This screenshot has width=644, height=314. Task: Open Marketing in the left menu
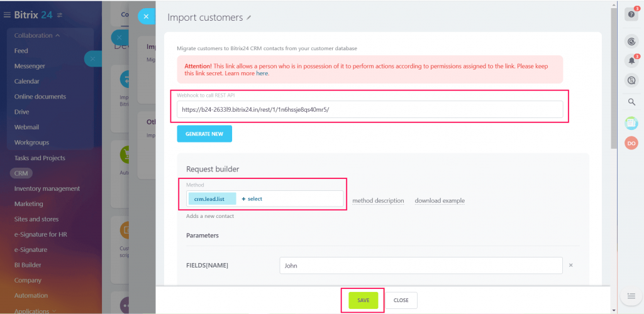click(x=28, y=203)
